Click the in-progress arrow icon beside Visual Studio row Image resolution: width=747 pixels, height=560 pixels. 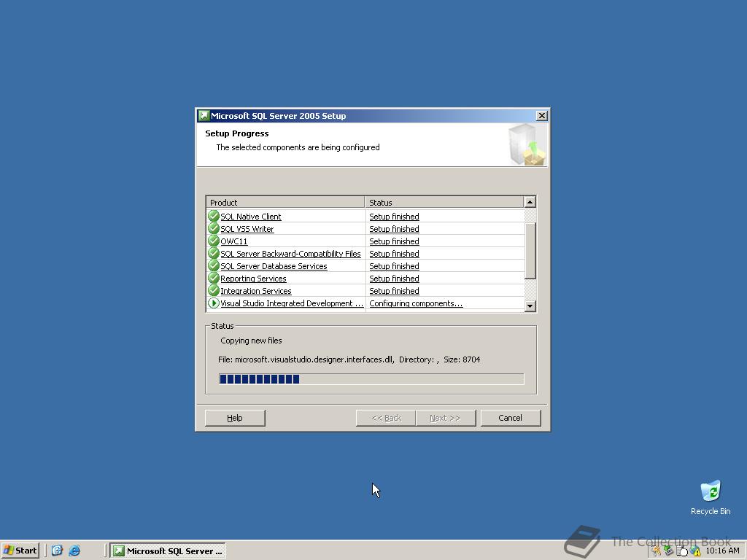pyautogui.click(x=214, y=303)
